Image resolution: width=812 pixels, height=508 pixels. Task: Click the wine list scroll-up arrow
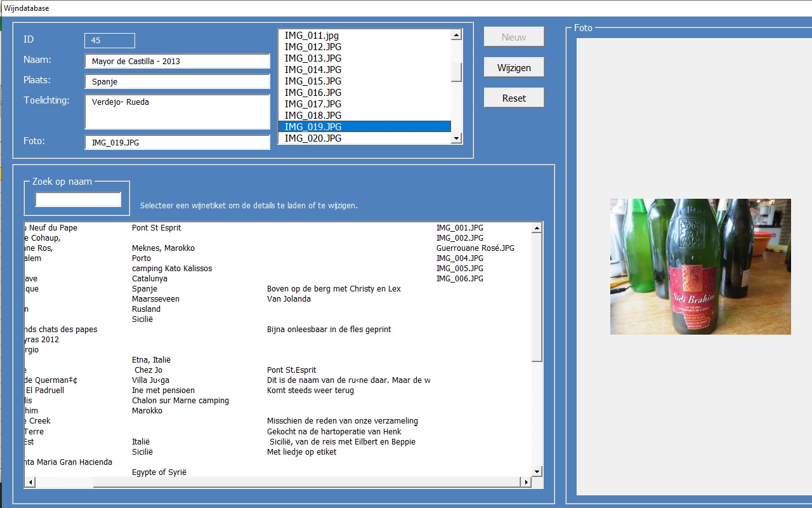[537, 227]
